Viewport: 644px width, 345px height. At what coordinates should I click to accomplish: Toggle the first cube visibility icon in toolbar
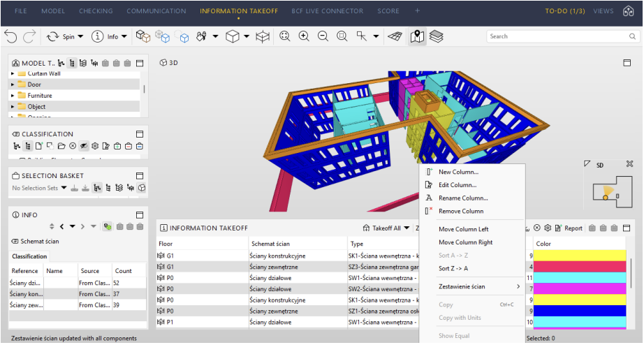point(143,36)
